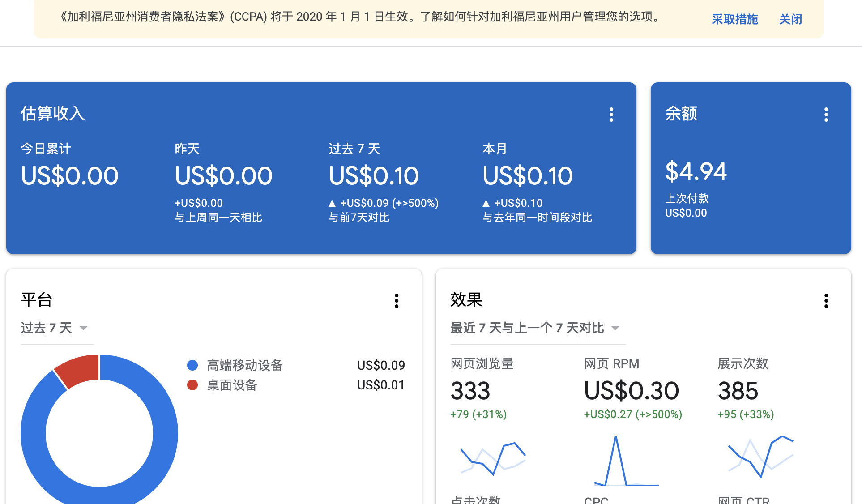The image size is (862, 504).
Task: Click the 本月 US$0.10 earnings figure
Action: 528,176
